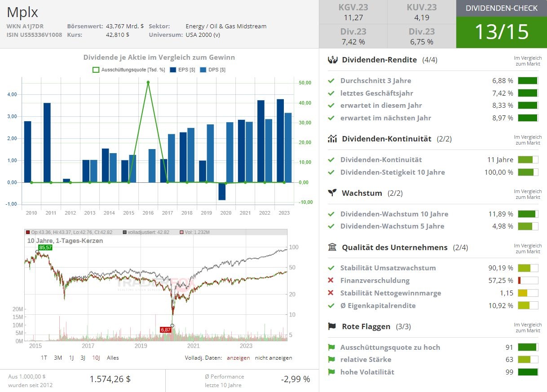
Task: Click the hohe Volatilität score 99
Action: coord(509,372)
